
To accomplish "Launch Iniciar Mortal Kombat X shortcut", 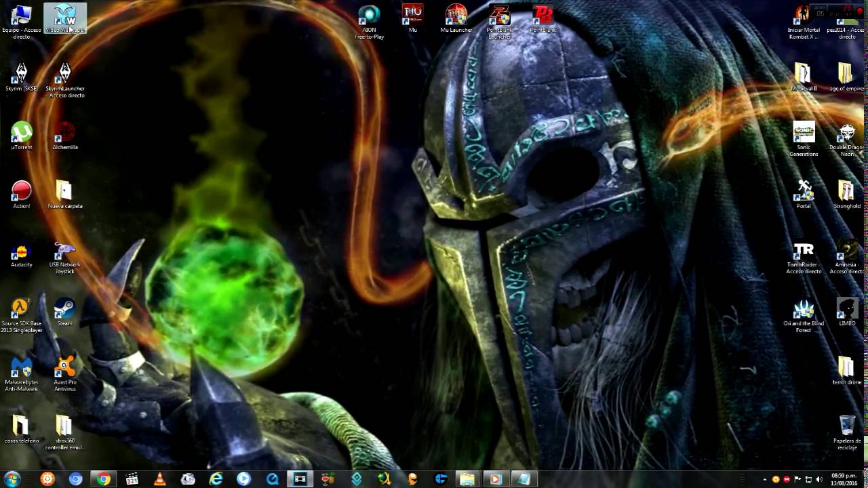I will point(804,22).
